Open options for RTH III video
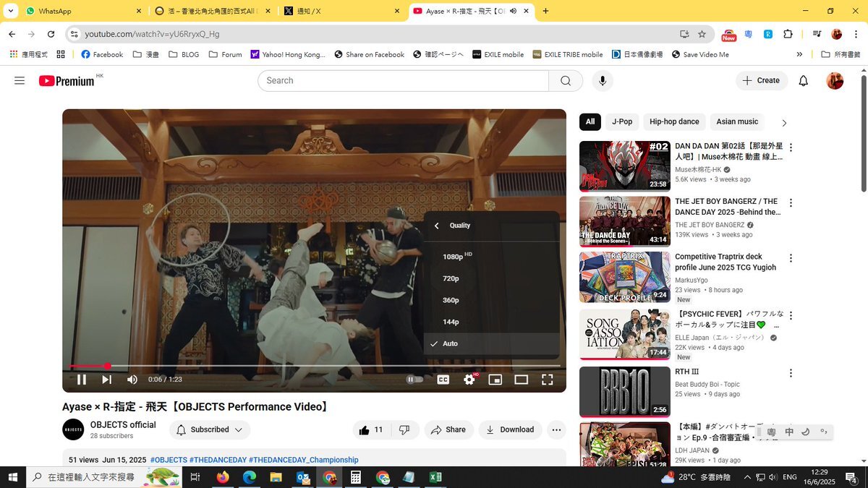 pyautogui.click(x=791, y=373)
